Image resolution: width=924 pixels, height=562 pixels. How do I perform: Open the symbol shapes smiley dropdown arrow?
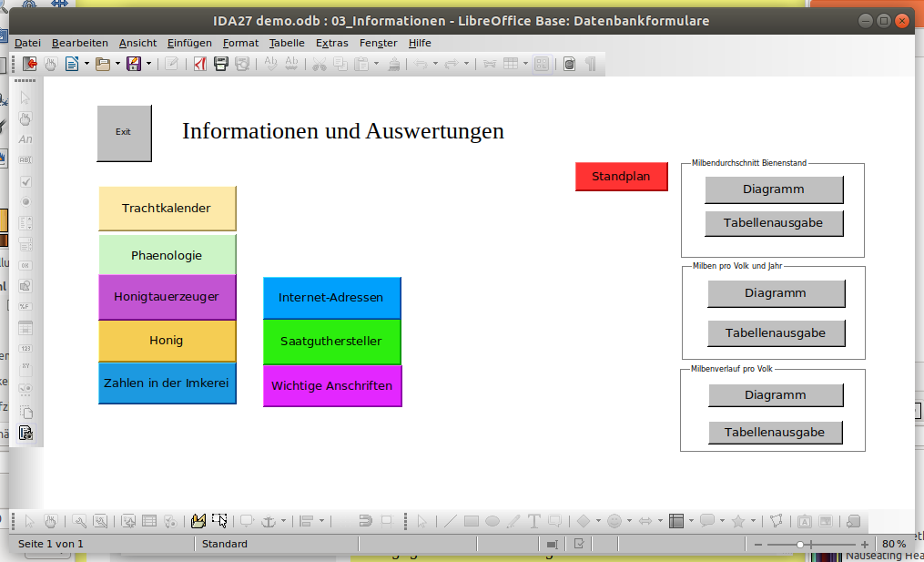point(629,521)
